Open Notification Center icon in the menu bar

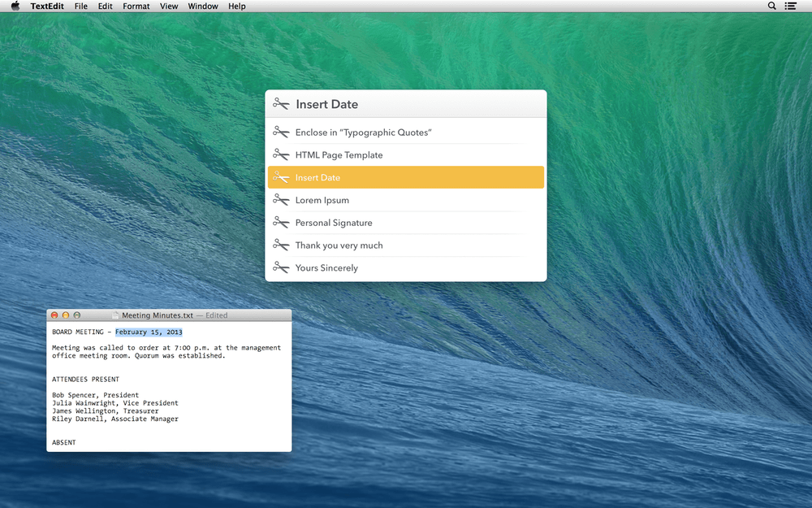point(790,7)
